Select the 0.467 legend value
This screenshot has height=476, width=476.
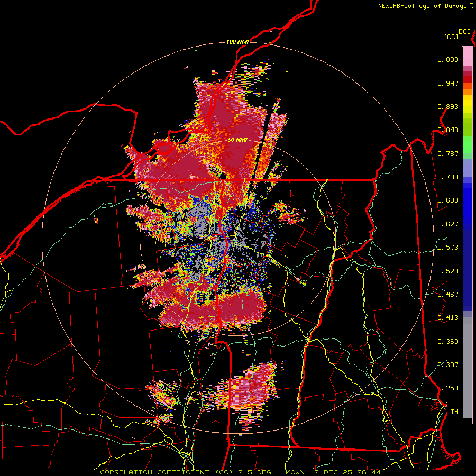pyautogui.click(x=448, y=295)
